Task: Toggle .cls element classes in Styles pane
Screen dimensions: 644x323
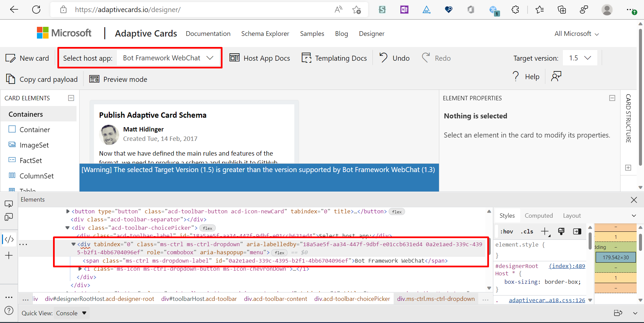Action: coord(527,231)
